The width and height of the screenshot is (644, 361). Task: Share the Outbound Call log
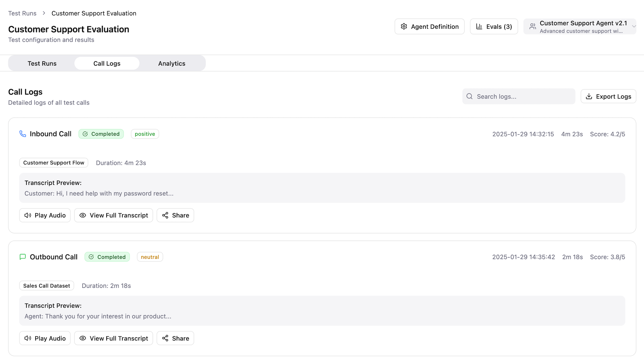pos(175,338)
